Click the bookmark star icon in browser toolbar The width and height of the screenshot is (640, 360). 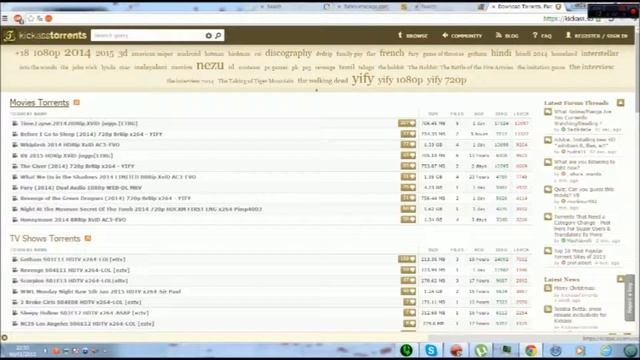click(31, 18)
